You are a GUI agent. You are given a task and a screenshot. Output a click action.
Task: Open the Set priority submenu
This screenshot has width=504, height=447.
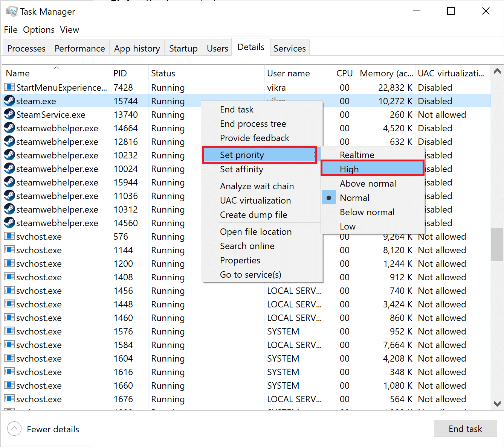coord(241,155)
